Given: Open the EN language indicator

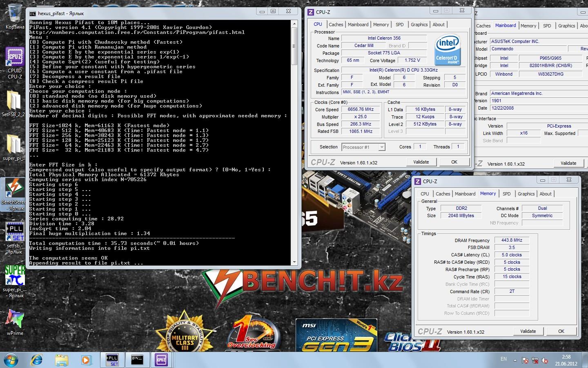Looking at the screenshot, I should pos(503,359).
